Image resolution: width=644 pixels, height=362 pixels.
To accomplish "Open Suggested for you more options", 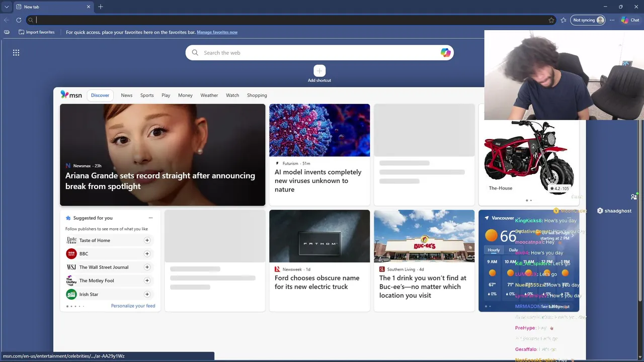I will click(x=150, y=218).
